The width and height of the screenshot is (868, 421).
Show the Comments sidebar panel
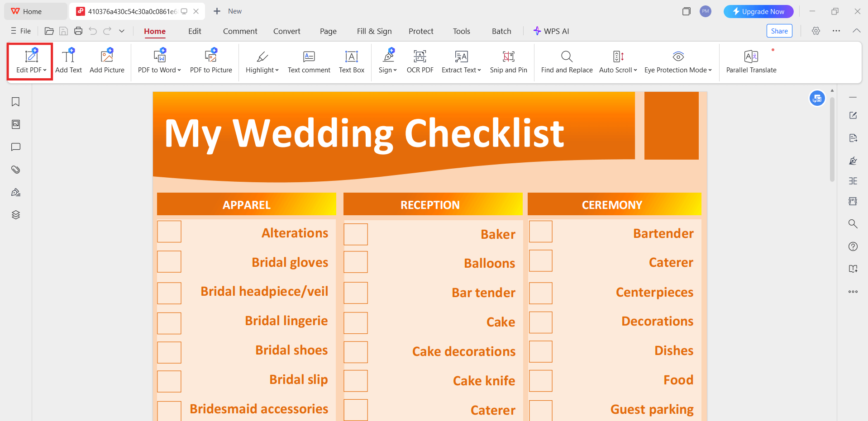pos(16,147)
